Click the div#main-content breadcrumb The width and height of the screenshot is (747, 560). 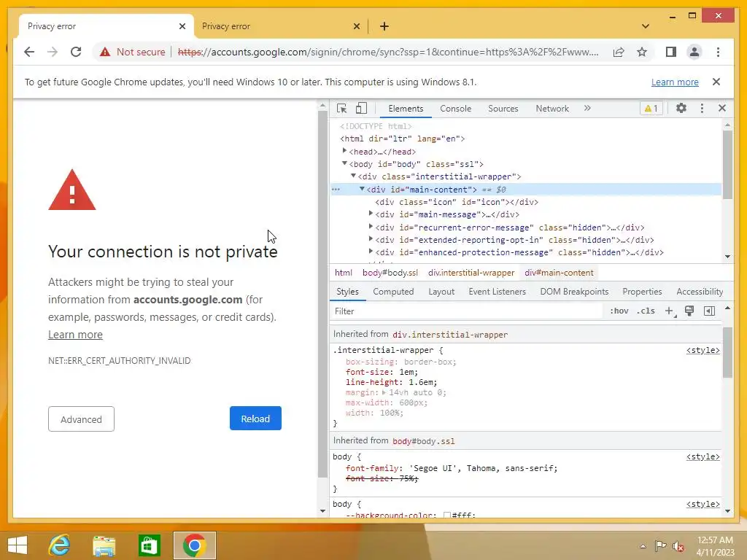pyautogui.click(x=559, y=273)
